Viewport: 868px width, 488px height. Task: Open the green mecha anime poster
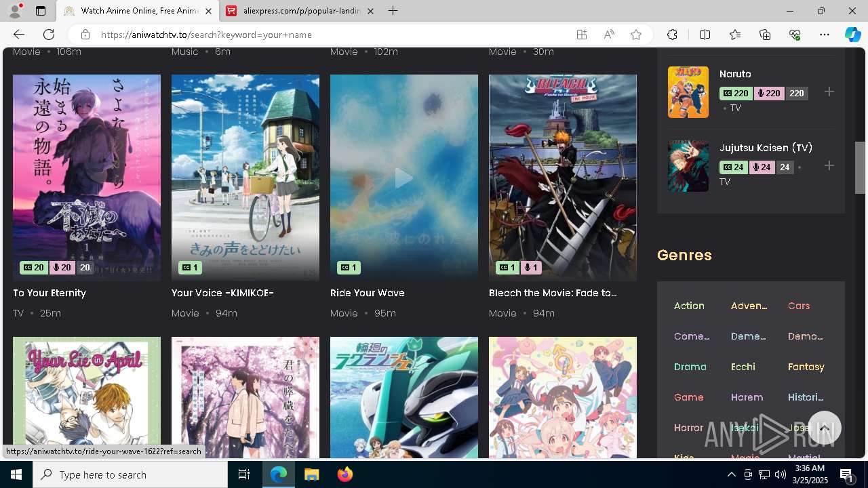[404, 397]
